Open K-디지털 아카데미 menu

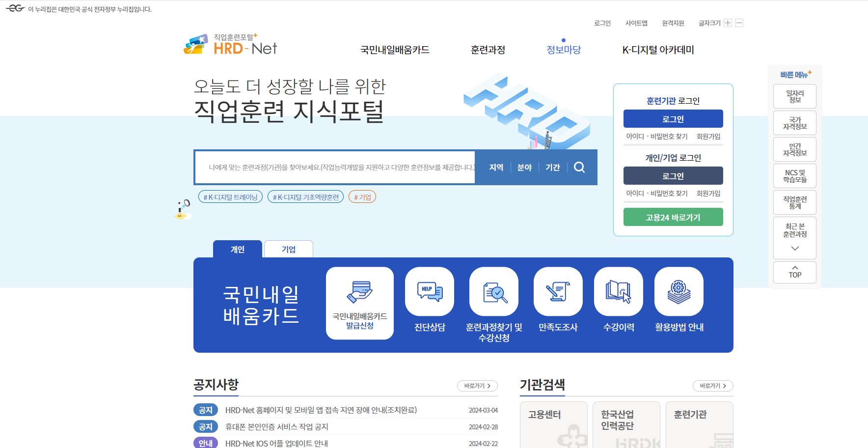[x=658, y=50]
